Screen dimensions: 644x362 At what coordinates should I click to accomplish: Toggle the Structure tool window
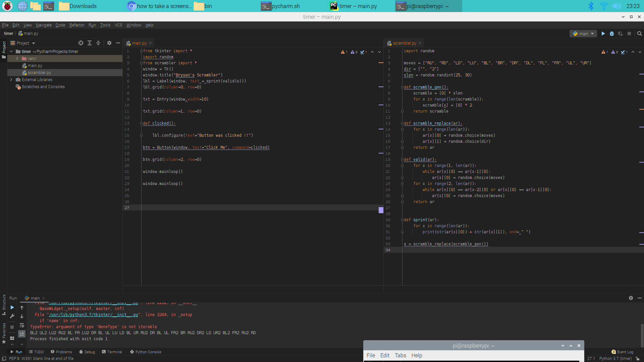4,303
